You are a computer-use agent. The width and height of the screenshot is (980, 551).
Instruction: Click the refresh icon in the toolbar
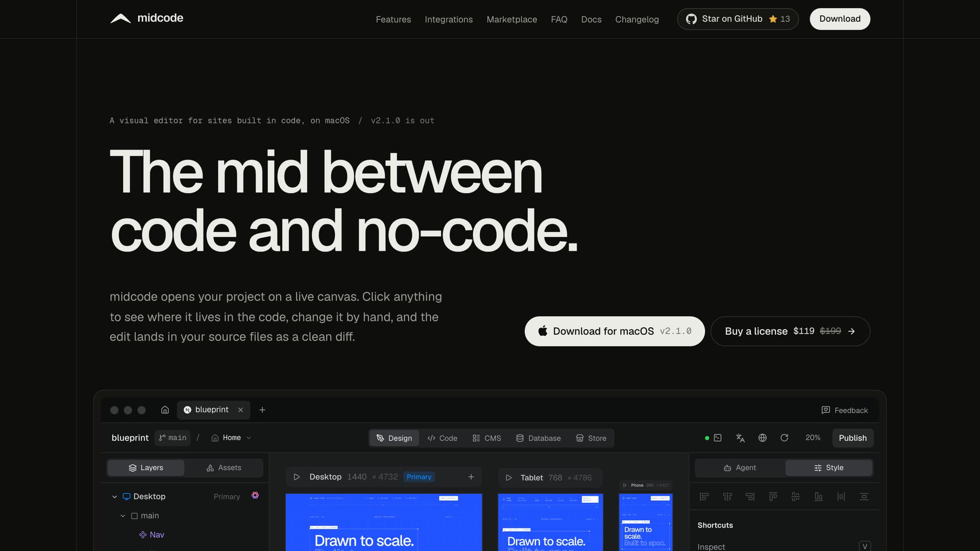(x=785, y=438)
